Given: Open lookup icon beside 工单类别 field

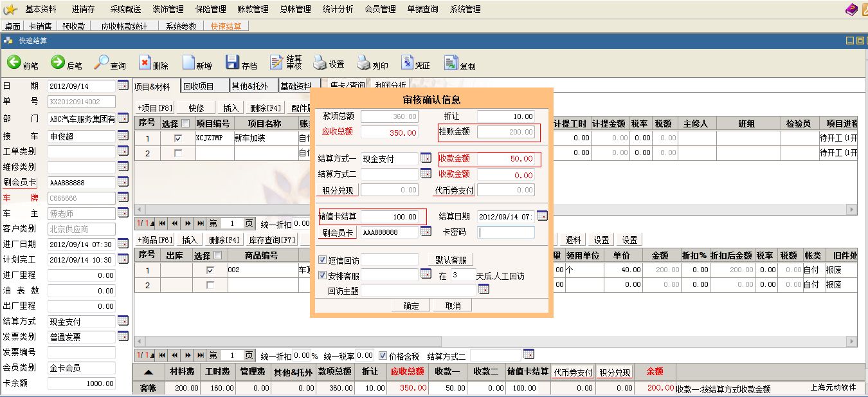Looking at the screenshot, I should coord(123,151).
